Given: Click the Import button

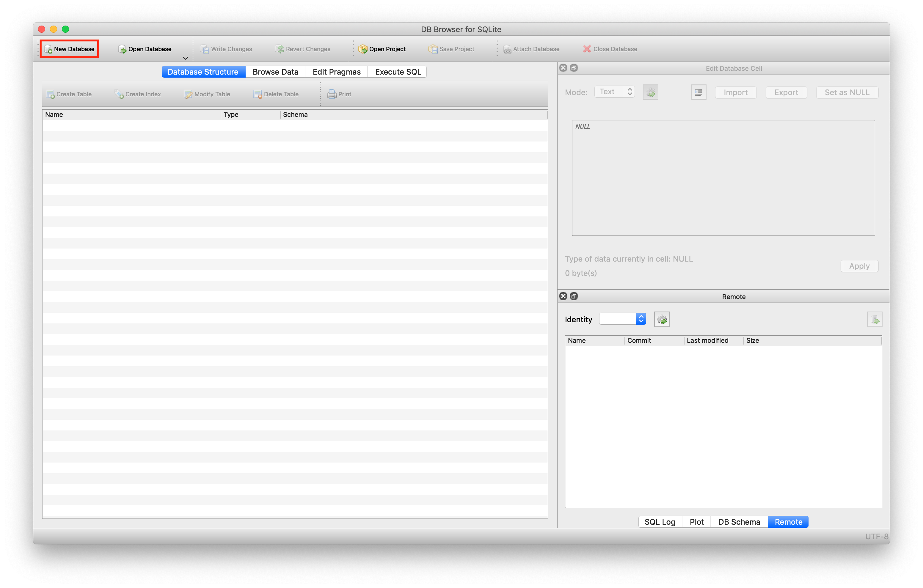Looking at the screenshot, I should pyautogui.click(x=736, y=92).
